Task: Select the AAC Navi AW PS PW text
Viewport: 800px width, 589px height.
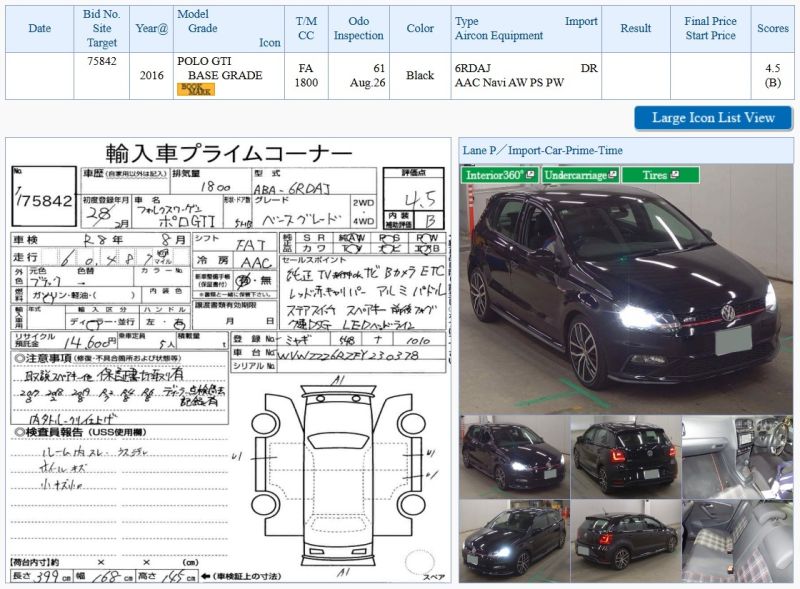Action: pos(509,83)
